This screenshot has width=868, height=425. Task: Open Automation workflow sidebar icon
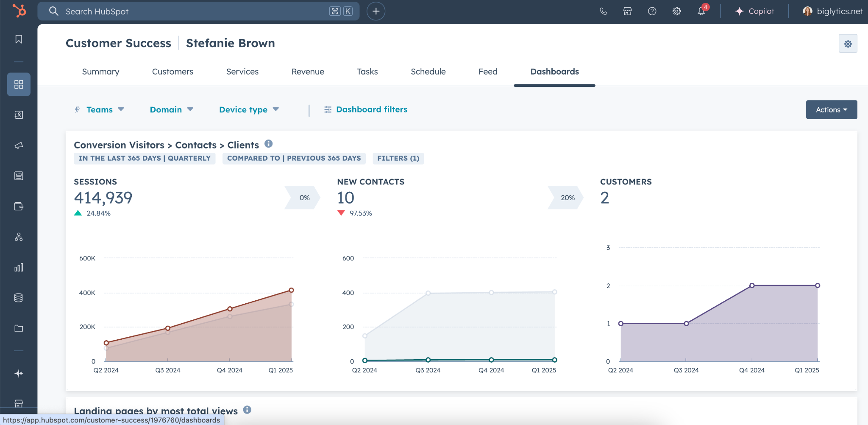point(19,237)
